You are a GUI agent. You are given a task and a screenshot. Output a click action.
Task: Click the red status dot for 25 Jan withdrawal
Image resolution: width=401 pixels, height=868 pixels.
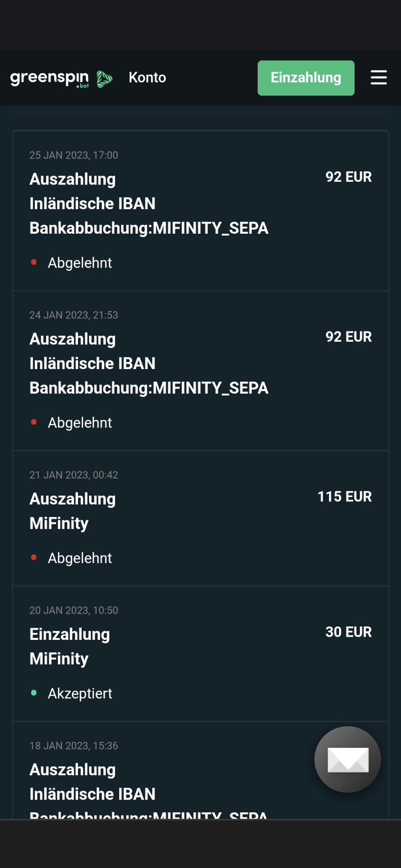(x=34, y=262)
